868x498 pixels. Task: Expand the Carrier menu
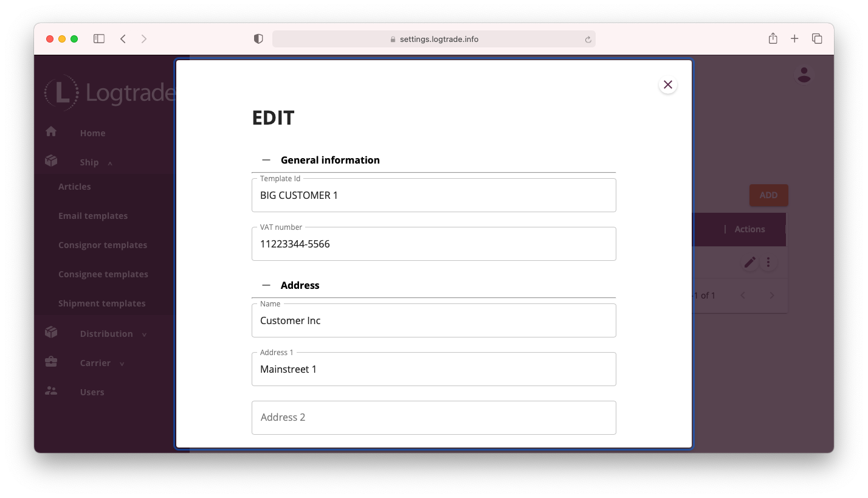click(x=102, y=363)
